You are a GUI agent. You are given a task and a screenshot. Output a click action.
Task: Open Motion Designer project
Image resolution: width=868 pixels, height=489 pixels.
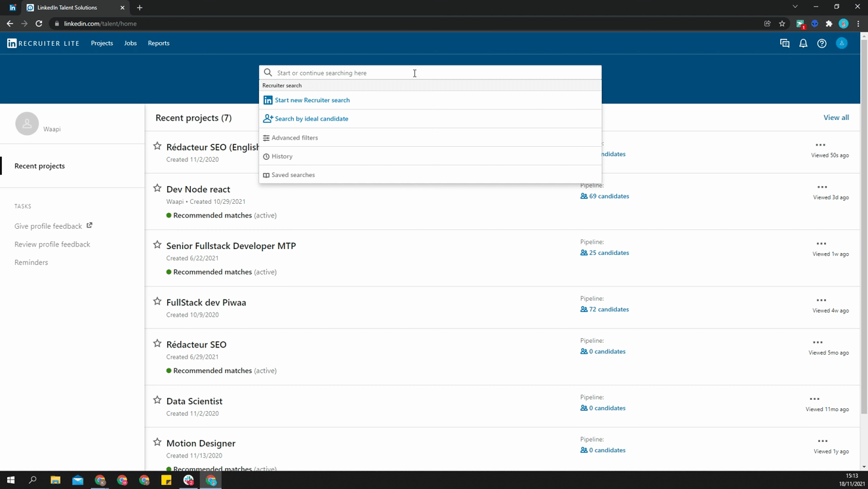(x=201, y=443)
